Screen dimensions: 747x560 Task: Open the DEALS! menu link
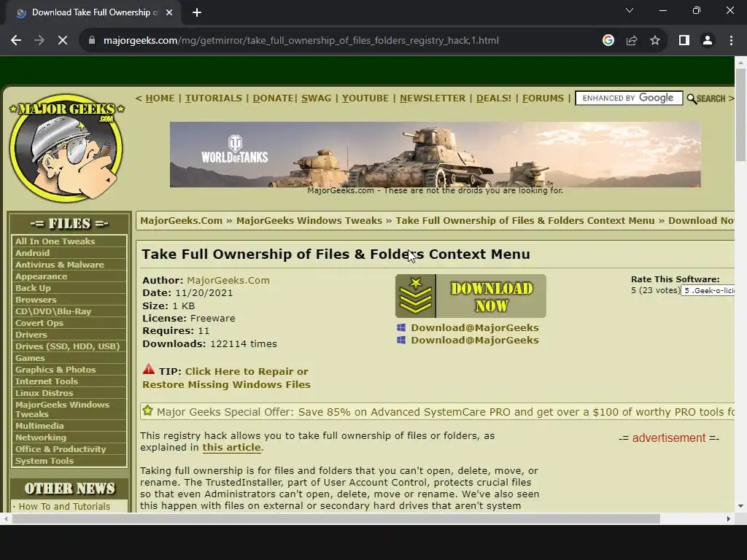click(494, 98)
